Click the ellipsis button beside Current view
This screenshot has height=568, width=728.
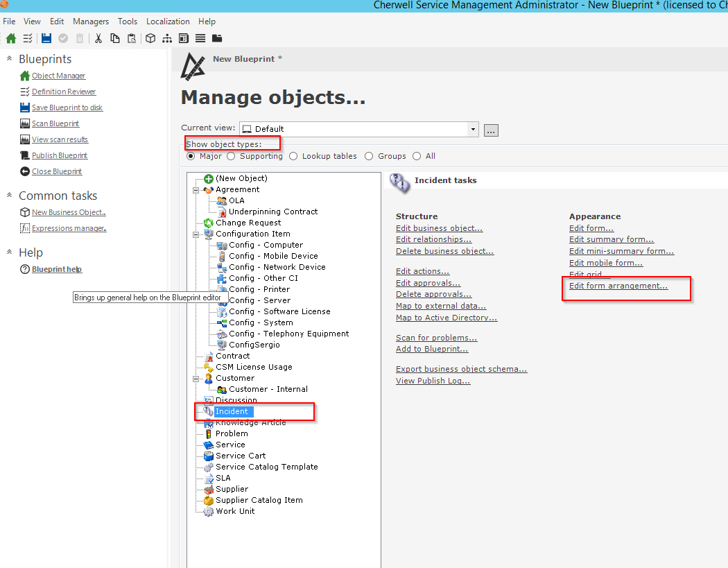point(491,130)
